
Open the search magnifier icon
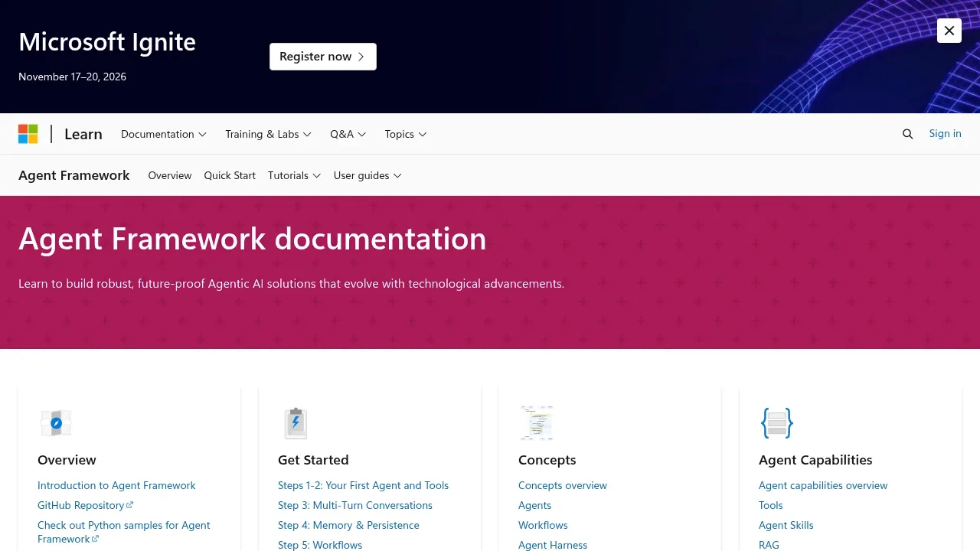tap(907, 134)
